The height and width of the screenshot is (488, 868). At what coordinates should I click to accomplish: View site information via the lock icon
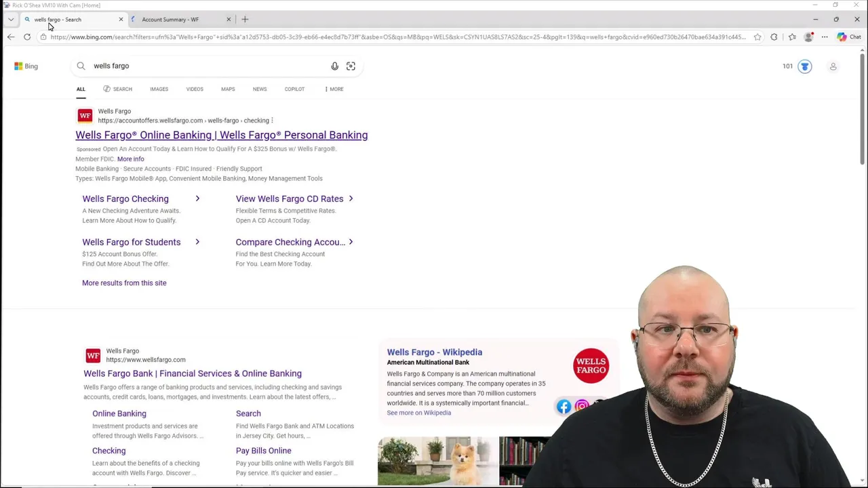(43, 37)
